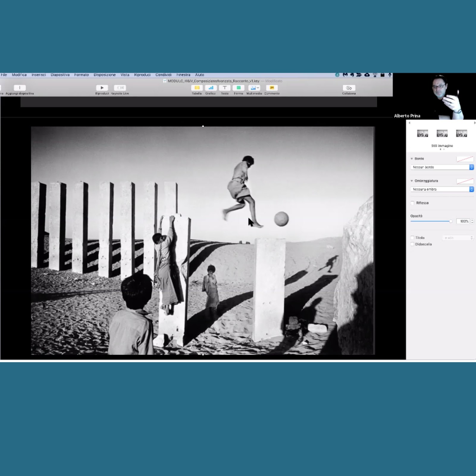This screenshot has height=476, width=476.
Task: Add a chart using the Grafico icon
Action: click(x=211, y=88)
